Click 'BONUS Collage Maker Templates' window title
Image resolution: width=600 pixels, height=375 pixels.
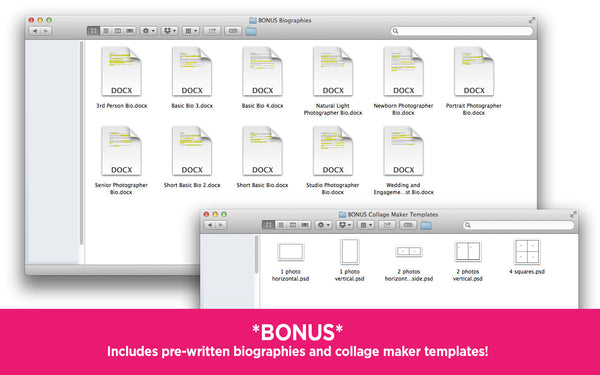point(393,215)
